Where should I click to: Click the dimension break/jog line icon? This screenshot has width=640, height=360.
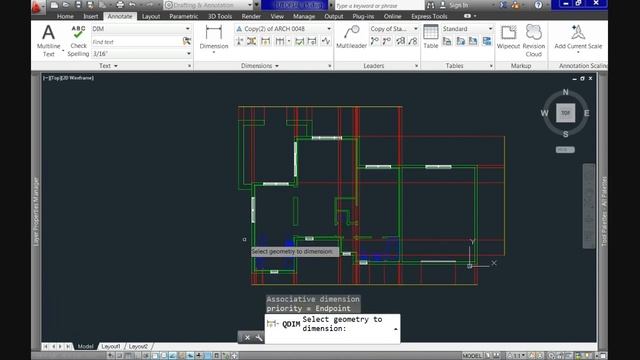326,41
